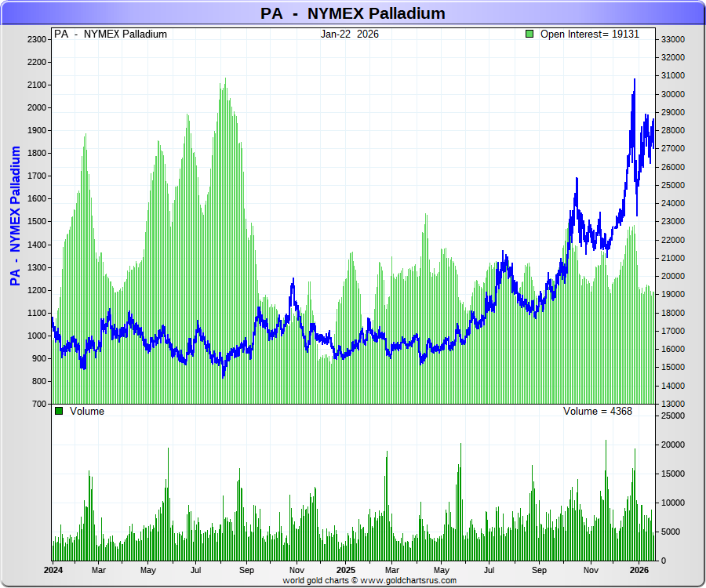Click the 'Jan-22 2026' date label
Viewport: 706px width, 588px height.
click(349, 34)
